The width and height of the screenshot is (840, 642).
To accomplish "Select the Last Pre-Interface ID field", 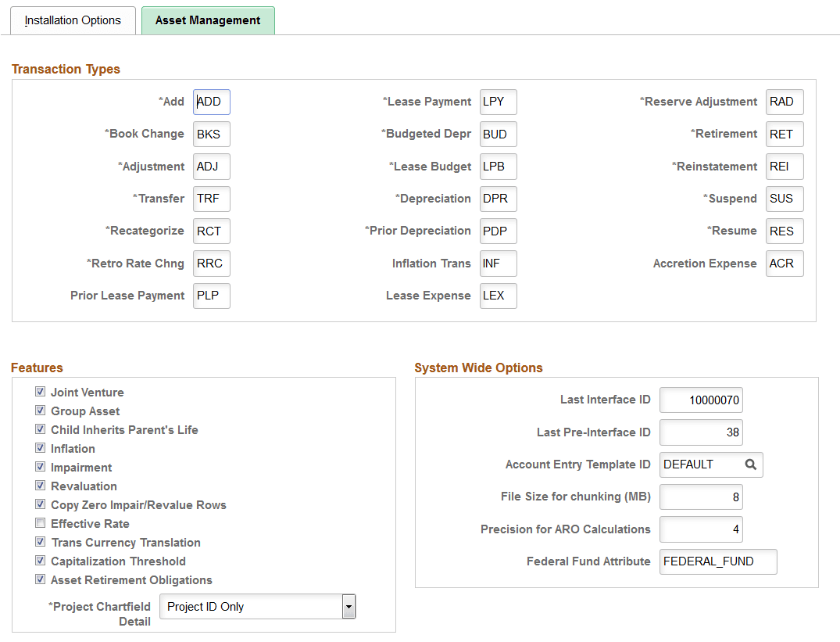I will tap(701, 432).
